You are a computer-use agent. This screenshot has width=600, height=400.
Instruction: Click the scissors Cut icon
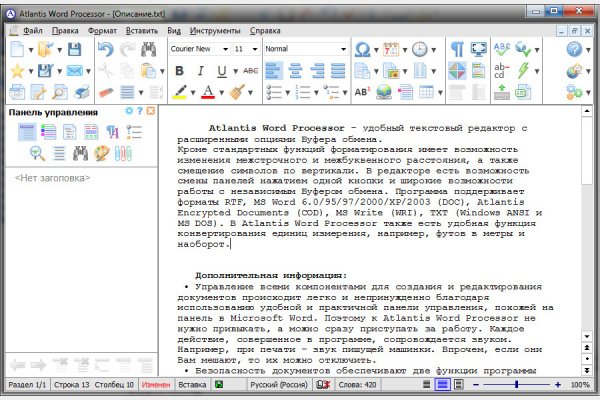point(106,71)
